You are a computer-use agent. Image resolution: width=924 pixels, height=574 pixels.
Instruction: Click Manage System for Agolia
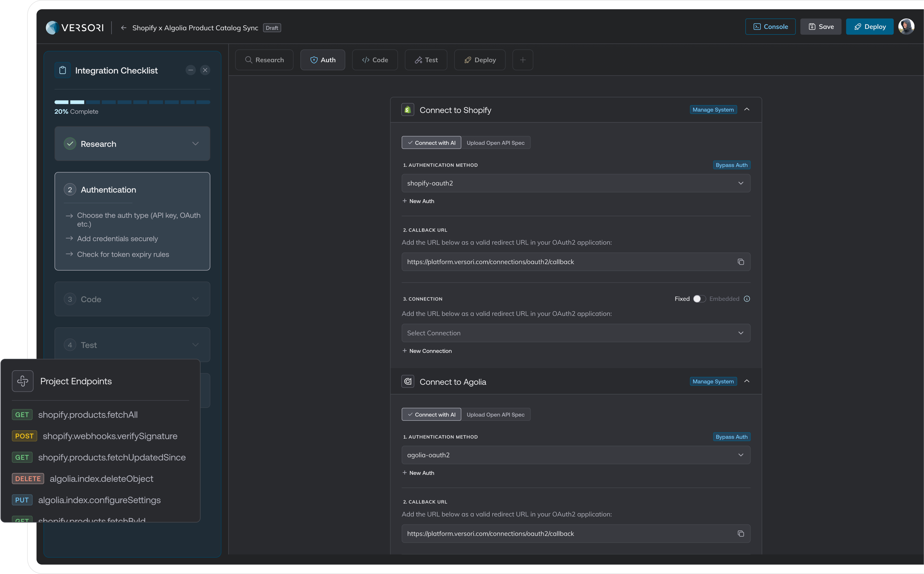(x=713, y=381)
